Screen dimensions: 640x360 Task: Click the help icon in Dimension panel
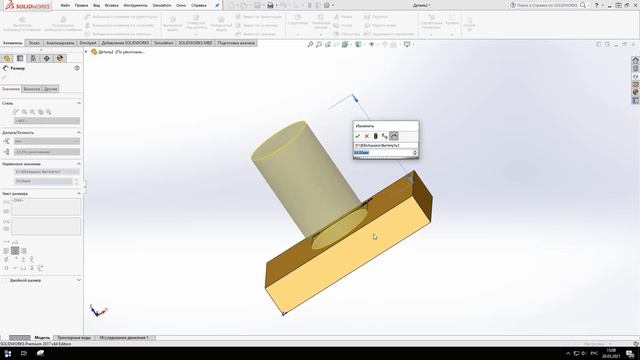click(x=77, y=68)
